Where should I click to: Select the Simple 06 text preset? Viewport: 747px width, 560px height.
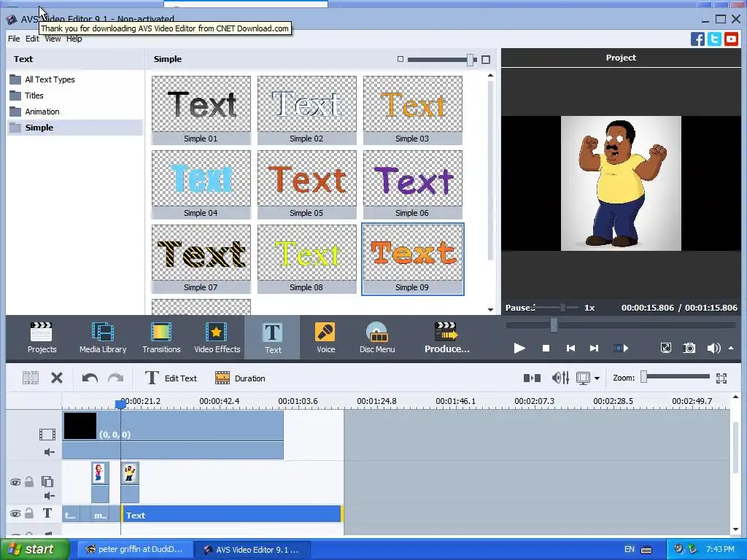(413, 184)
